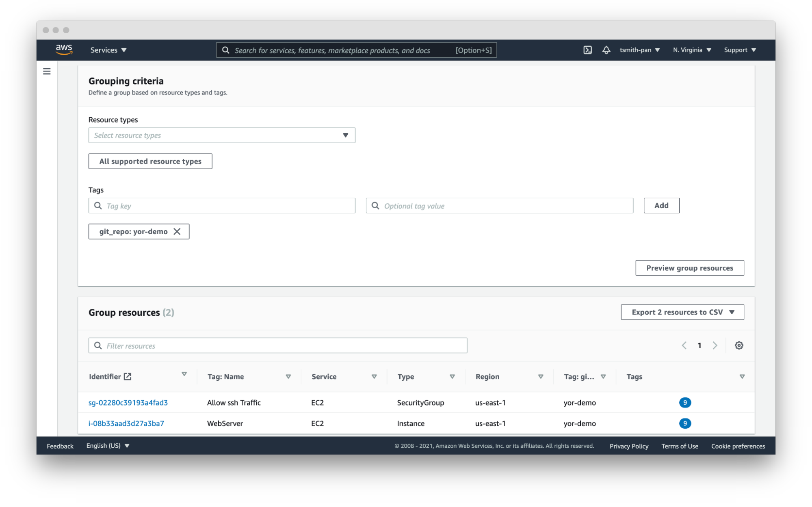812x507 pixels.
Task: Sort by Tag: Name column arrow
Action: (288, 377)
